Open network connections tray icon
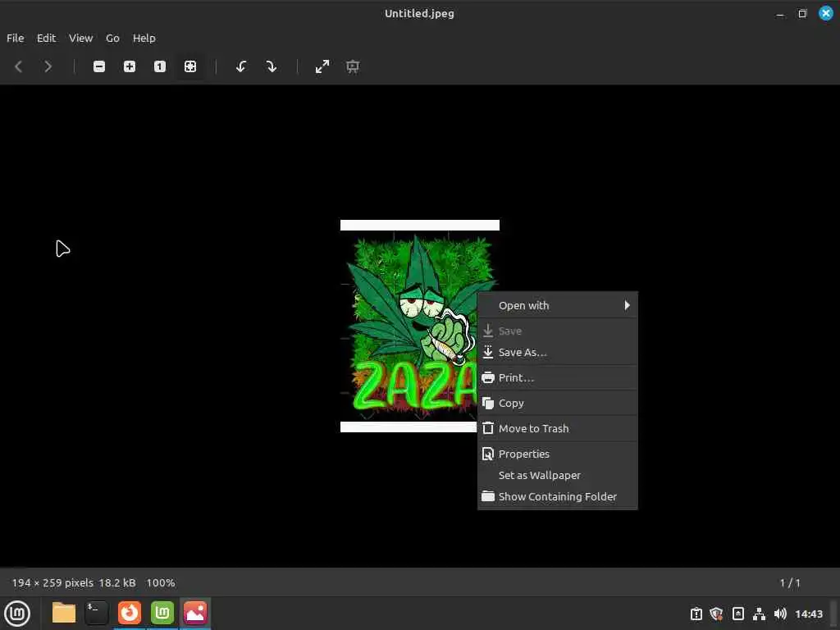 click(759, 614)
